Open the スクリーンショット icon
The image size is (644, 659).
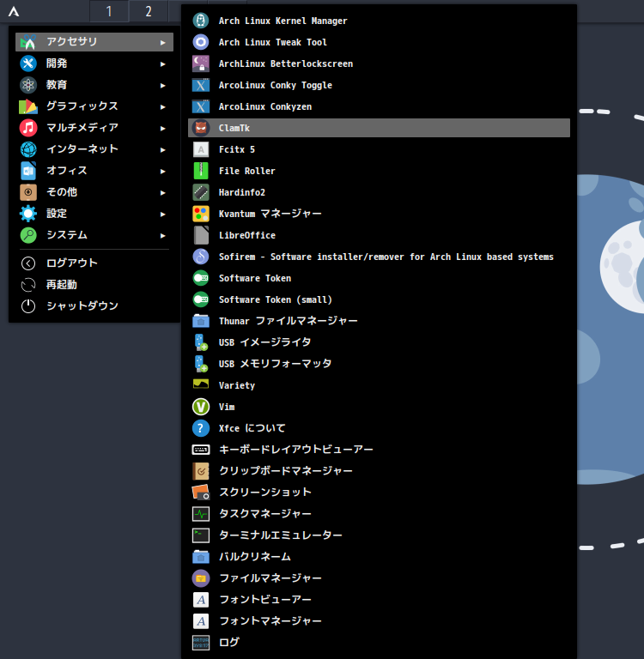pos(201,493)
